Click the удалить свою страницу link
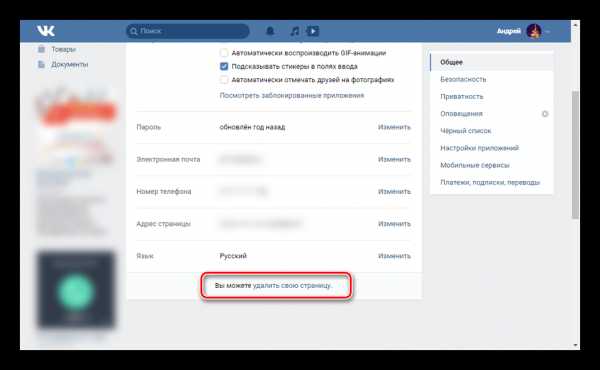Screen dimensions: 600x370 [292, 285]
